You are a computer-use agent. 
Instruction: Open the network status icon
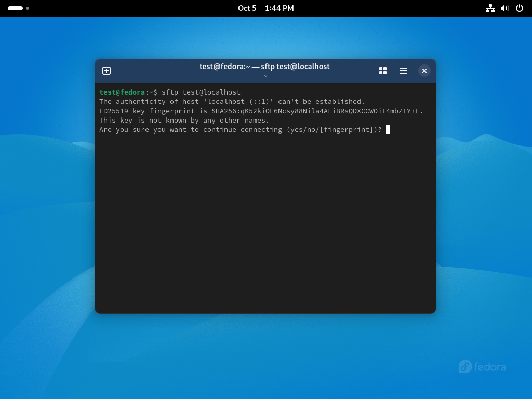point(490,8)
